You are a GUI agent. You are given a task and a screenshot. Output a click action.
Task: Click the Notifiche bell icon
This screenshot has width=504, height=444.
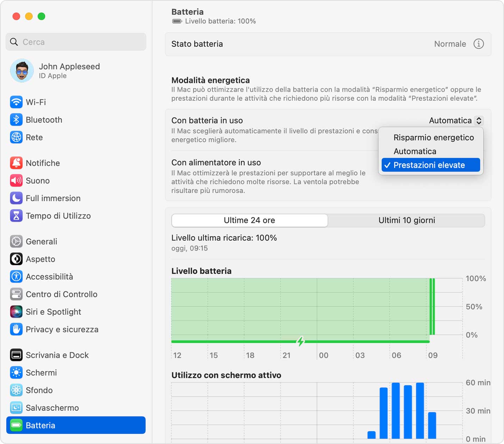[16, 163]
